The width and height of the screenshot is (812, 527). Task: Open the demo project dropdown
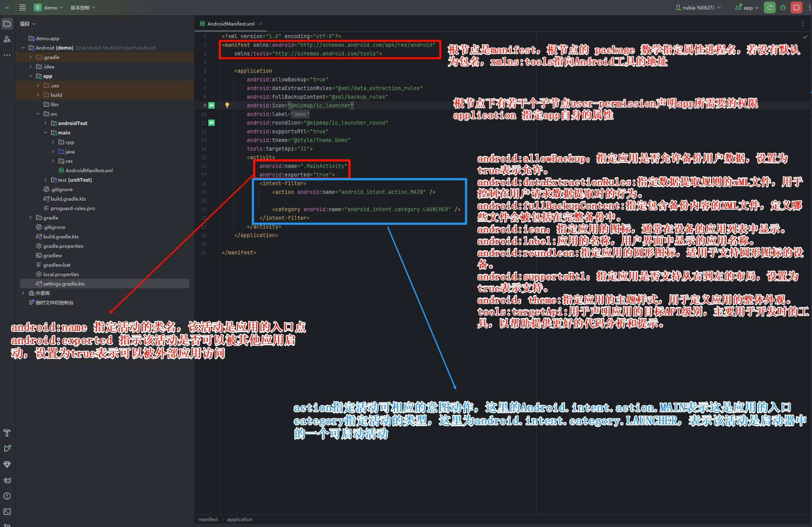(49, 7)
